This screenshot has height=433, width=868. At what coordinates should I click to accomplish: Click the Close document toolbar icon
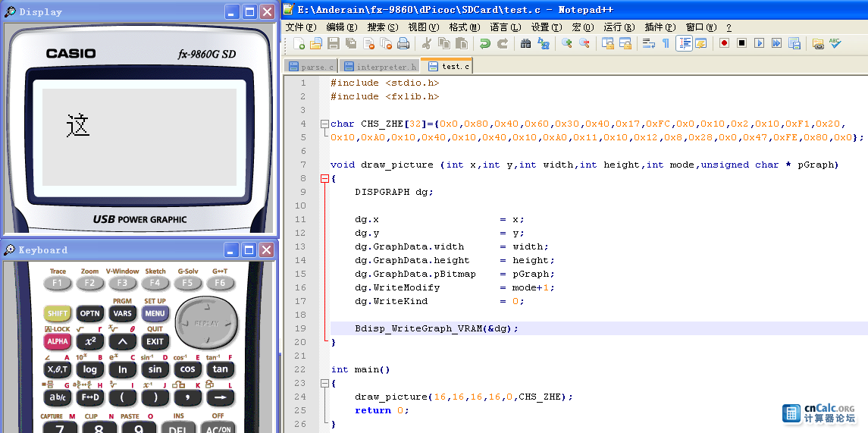click(x=368, y=43)
